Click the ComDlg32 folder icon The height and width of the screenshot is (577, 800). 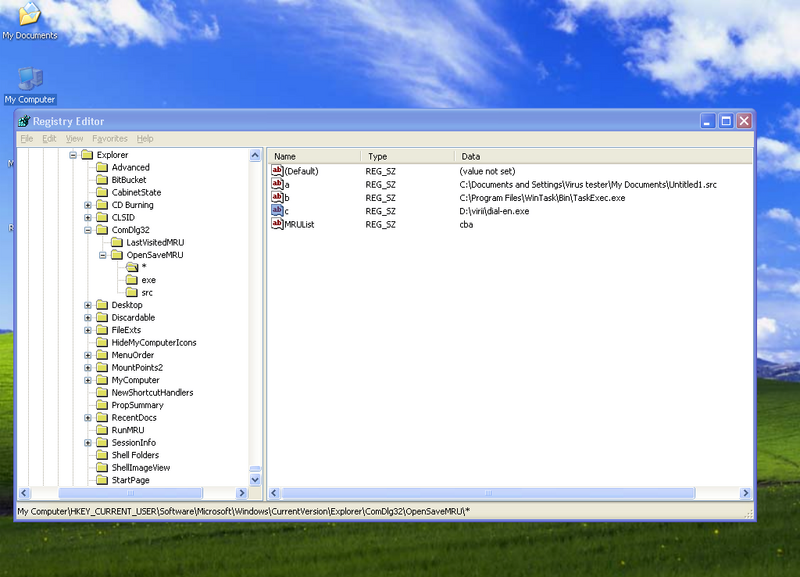102,230
